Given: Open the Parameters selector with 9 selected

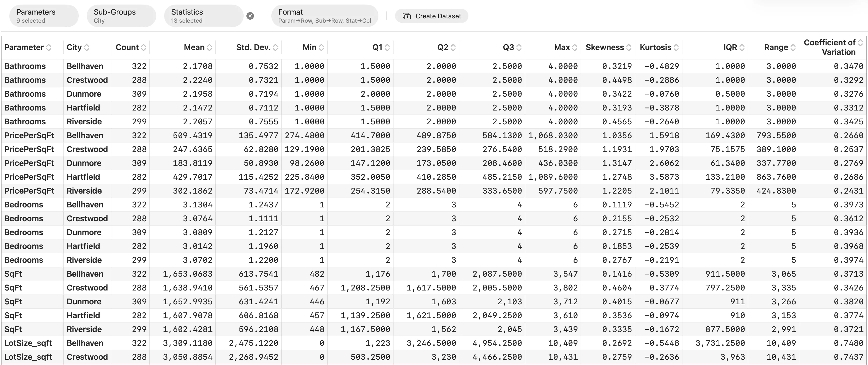Looking at the screenshot, I should (44, 16).
